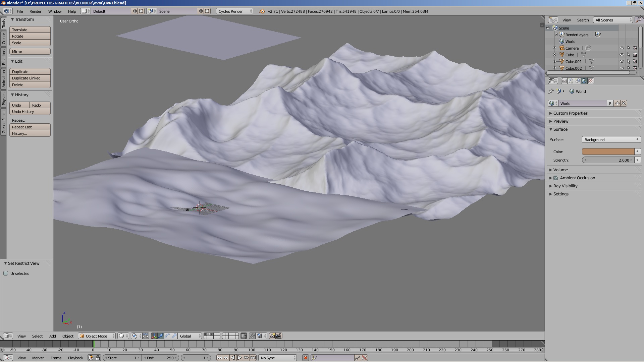
Task: Toggle Ambient Occlusion checkbox
Action: (x=556, y=178)
